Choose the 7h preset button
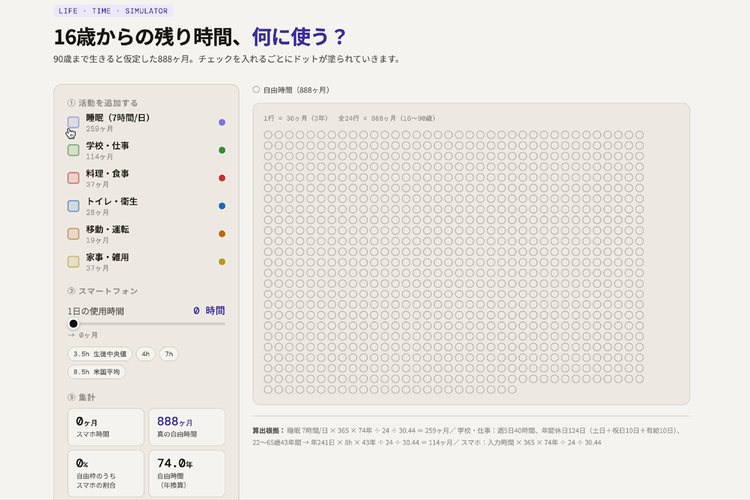This screenshot has width=750, height=500. pyautogui.click(x=169, y=354)
